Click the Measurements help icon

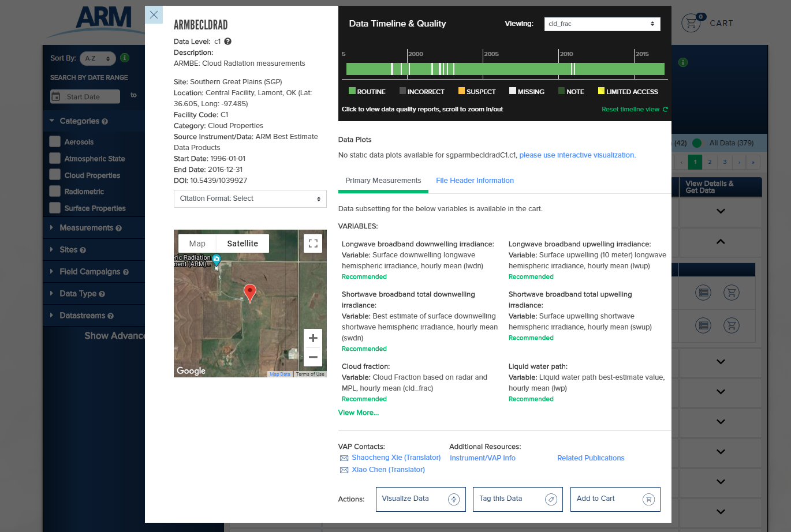[x=119, y=228]
